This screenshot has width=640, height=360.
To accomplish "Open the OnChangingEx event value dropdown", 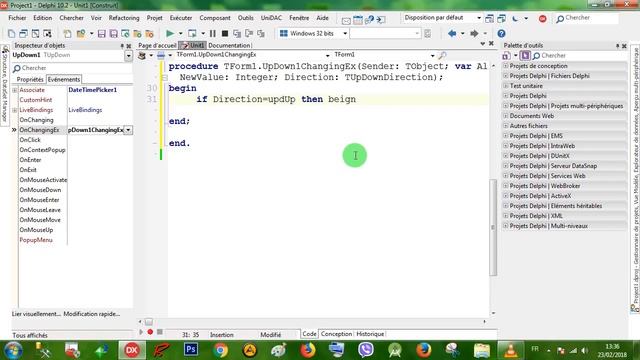I will click(128, 130).
